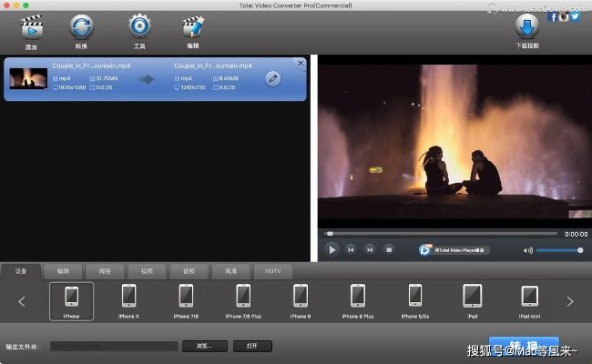This screenshot has height=364, width=592.
Task: Switch to the 音频 (Audio) tab
Action: pyautogui.click(x=189, y=271)
